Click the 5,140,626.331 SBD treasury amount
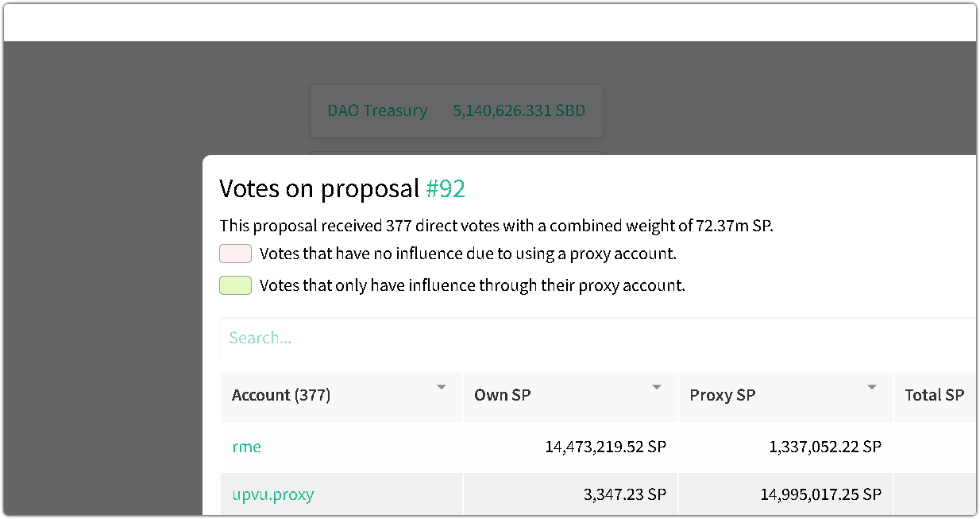The width and height of the screenshot is (980, 519). click(x=519, y=110)
